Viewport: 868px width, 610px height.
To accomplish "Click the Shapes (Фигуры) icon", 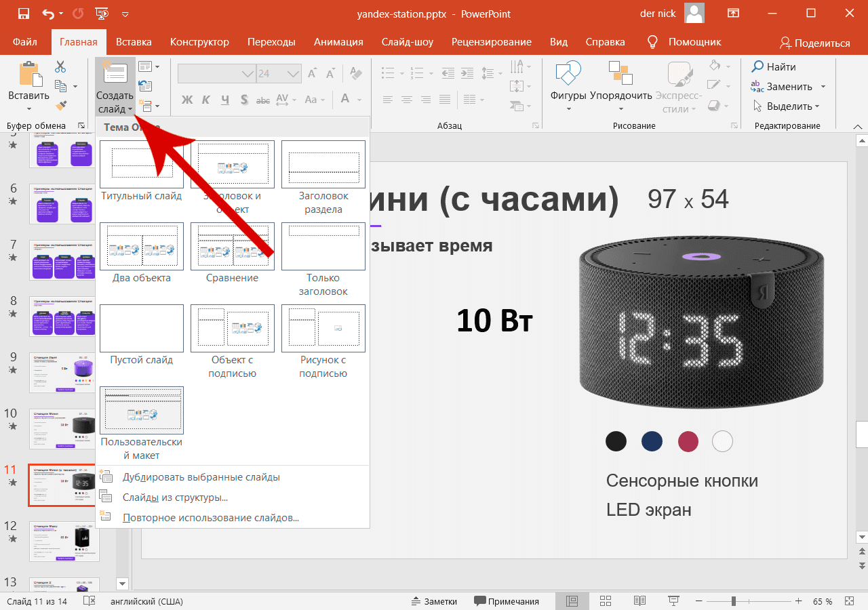I will 568,73.
